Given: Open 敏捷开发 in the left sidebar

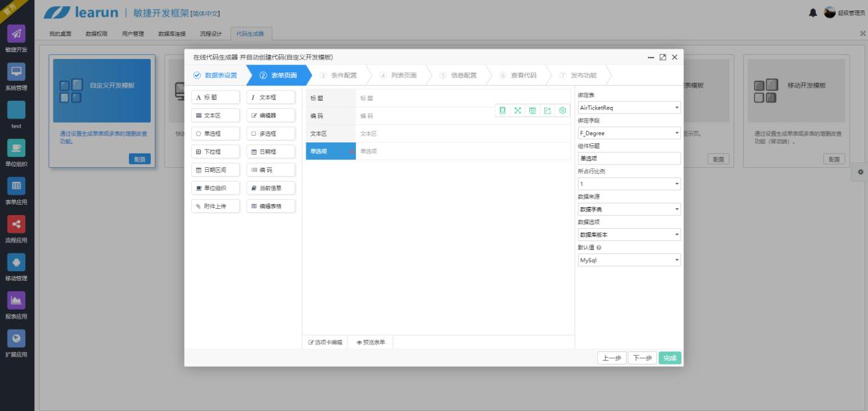Looking at the screenshot, I should pyautogui.click(x=16, y=34).
